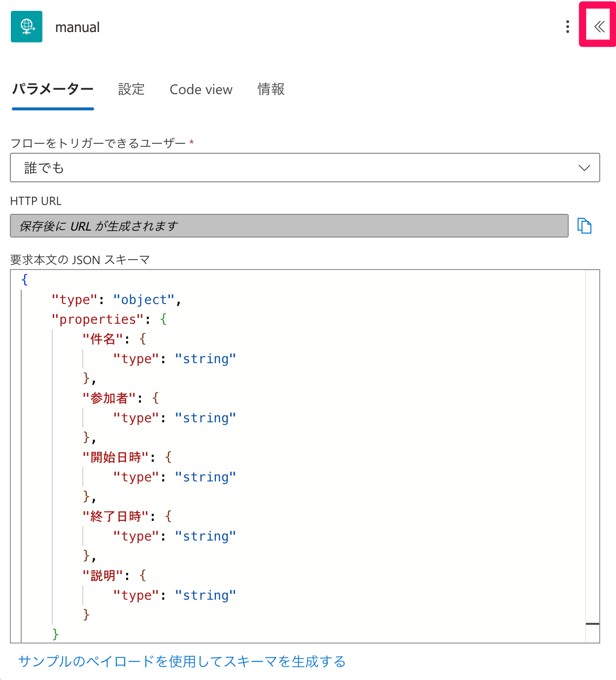Click "string" value under 説明

tap(205, 595)
